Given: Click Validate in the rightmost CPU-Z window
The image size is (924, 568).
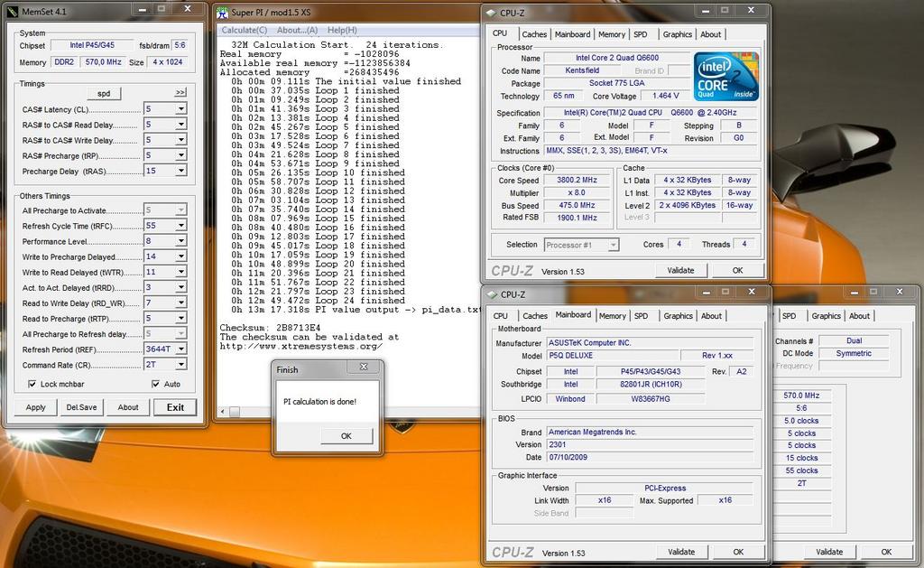Looking at the screenshot, I should pos(829,552).
